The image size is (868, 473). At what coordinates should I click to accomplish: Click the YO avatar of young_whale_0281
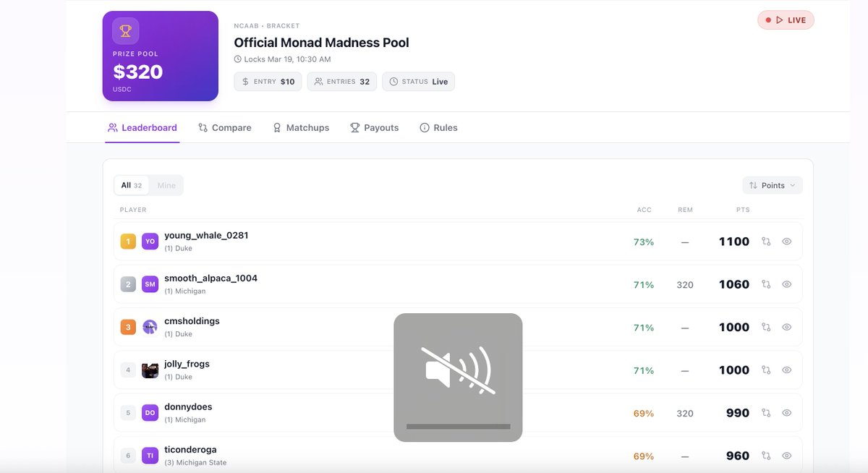(150, 242)
